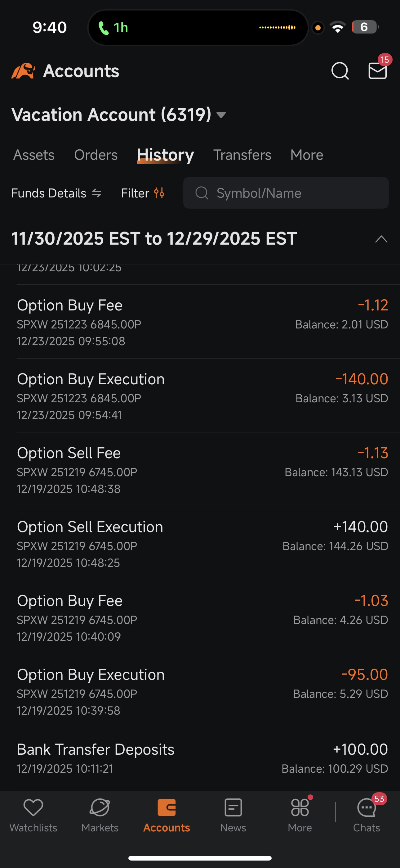The width and height of the screenshot is (400, 868).
Task: Expand Vacation Account (6319) dropdown
Action: pos(221,115)
